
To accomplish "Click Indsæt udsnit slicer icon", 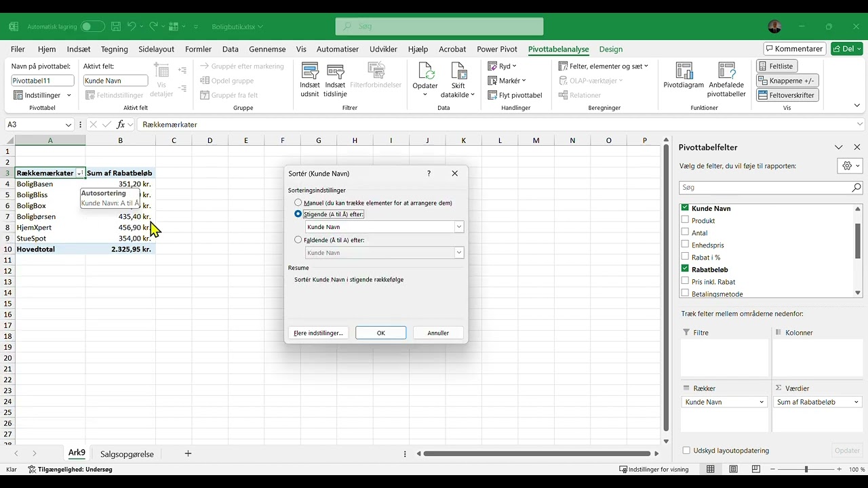I will 310,71.
